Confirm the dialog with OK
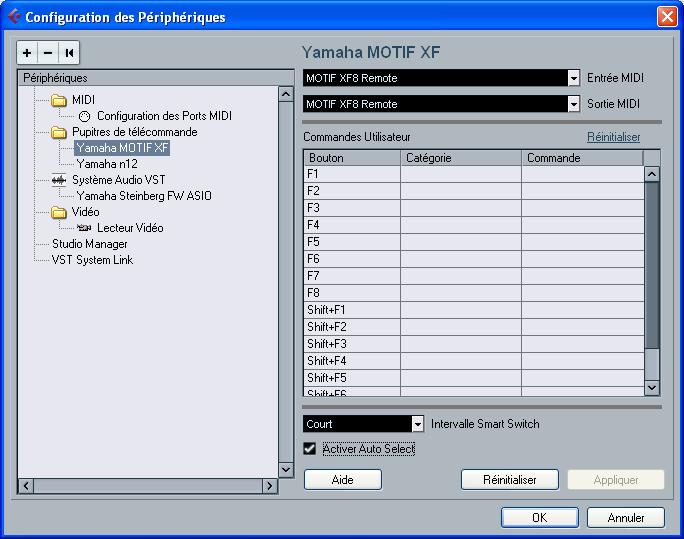The height and width of the screenshot is (539, 684). [539, 518]
